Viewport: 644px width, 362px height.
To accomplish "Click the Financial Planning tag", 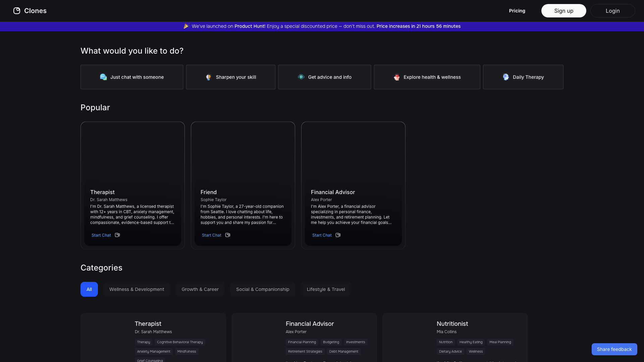I will click(302, 342).
